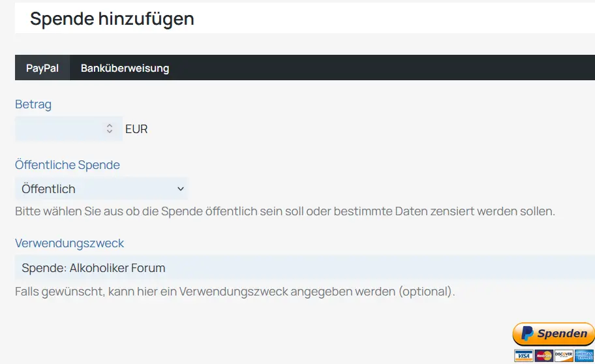595x364 pixels.
Task: Click the Visa card icon
Action: [524, 356]
